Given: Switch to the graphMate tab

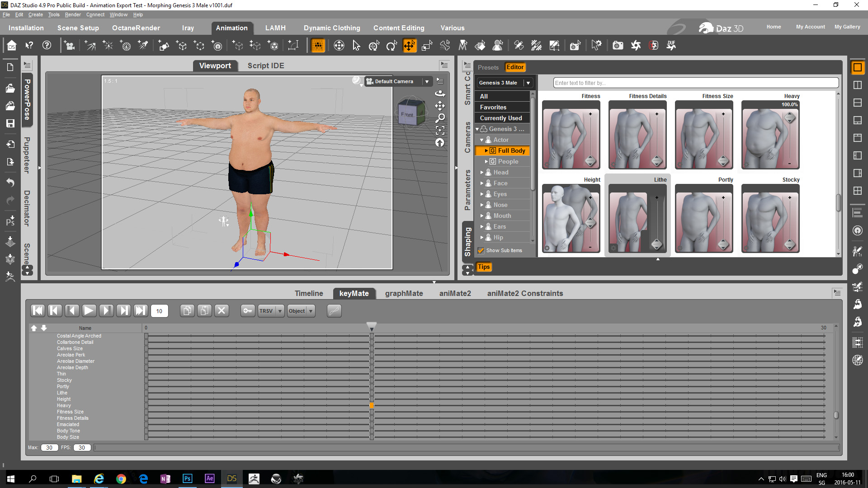Looking at the screenshot, I should click(404, 293).
